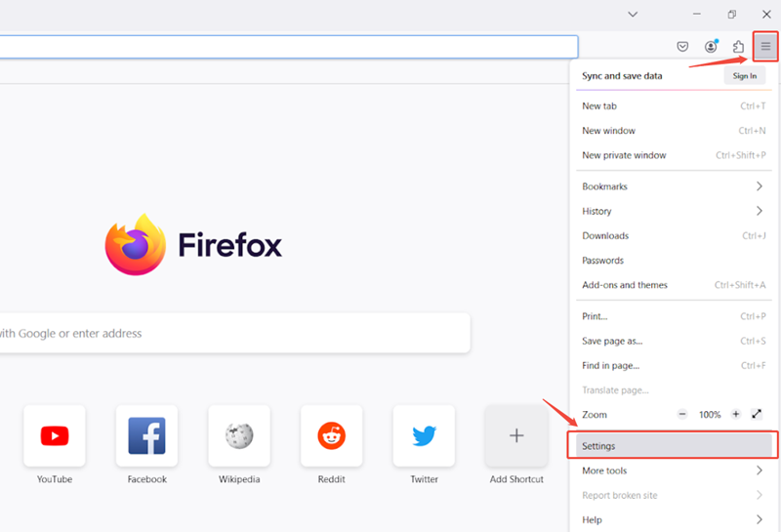
Task: Open the Extensions puzzle piece icon
Action: 738,47
